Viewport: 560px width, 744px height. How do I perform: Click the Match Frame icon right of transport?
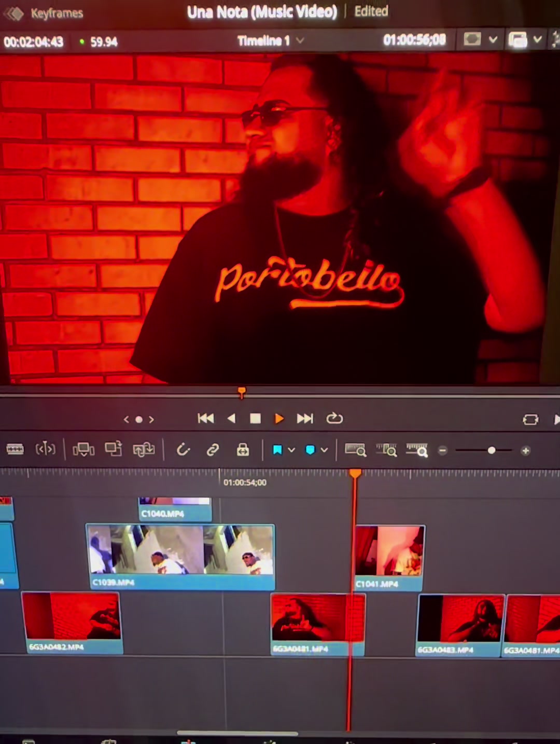[x=530, y=419]
